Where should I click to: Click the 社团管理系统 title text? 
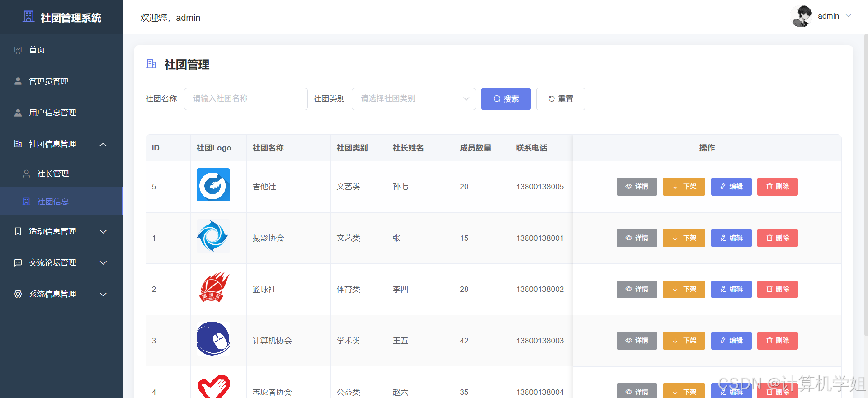71,18
